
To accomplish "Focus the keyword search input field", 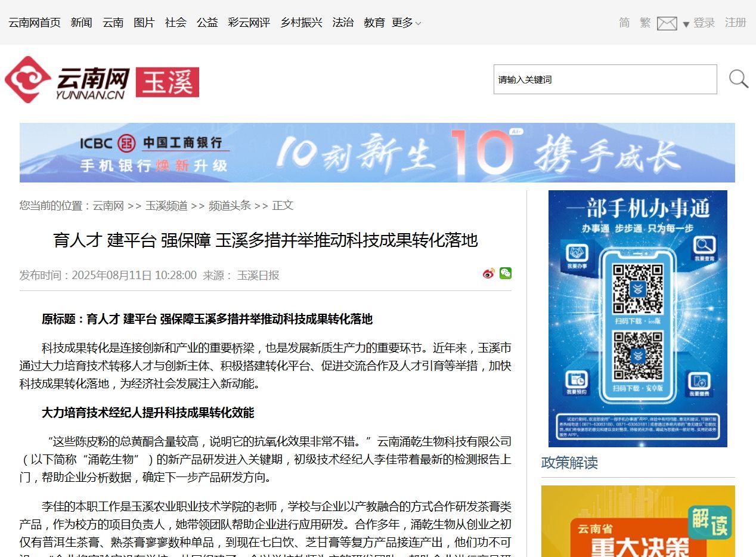I will tap(605, 79).
